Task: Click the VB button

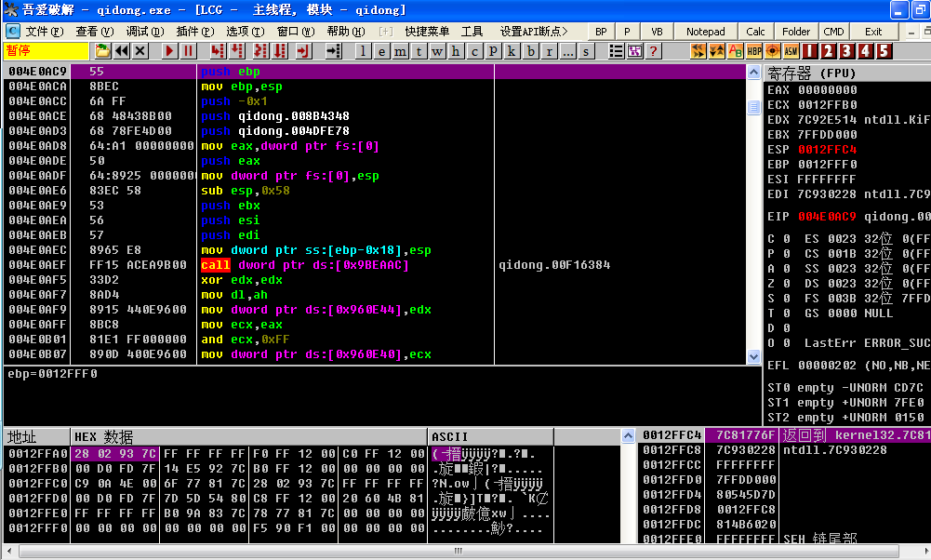Action: click(x=657, y=32)
